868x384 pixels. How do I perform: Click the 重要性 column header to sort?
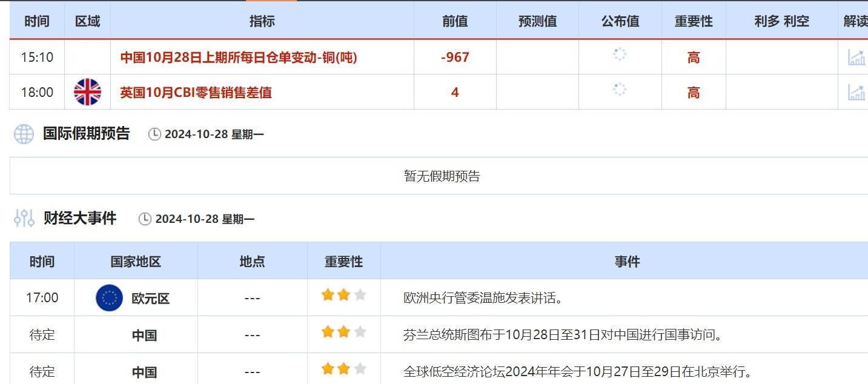pos(693,20)
